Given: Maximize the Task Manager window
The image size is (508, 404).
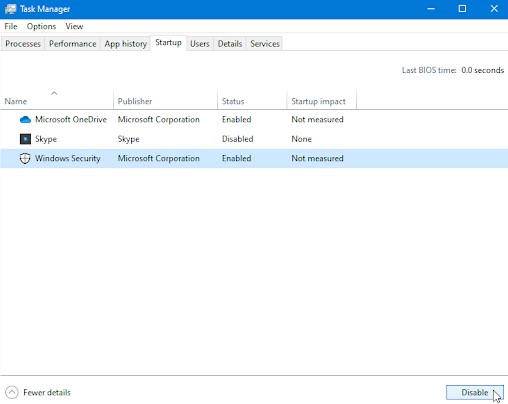Looking at the screenshot, I should coord(462,9).
